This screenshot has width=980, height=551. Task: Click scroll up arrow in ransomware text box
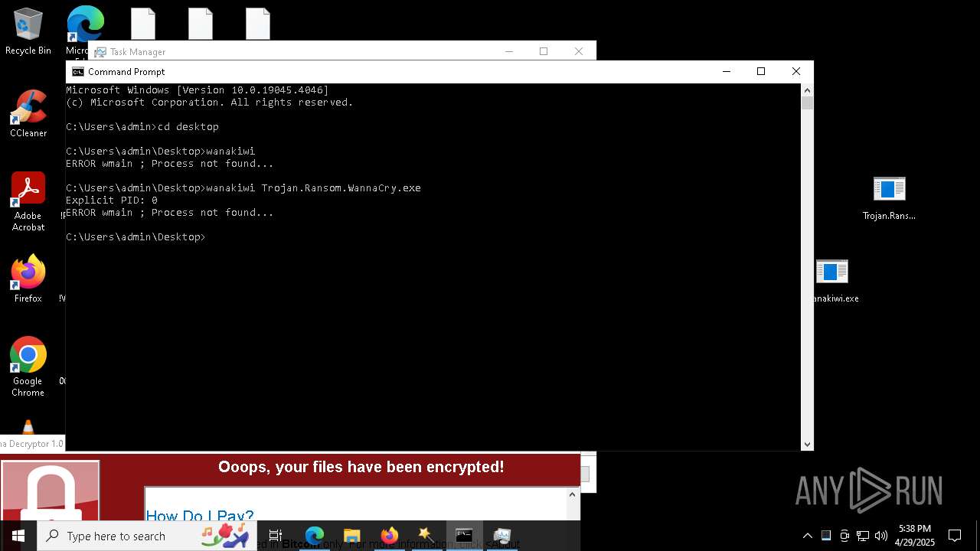tap(572, 495)
